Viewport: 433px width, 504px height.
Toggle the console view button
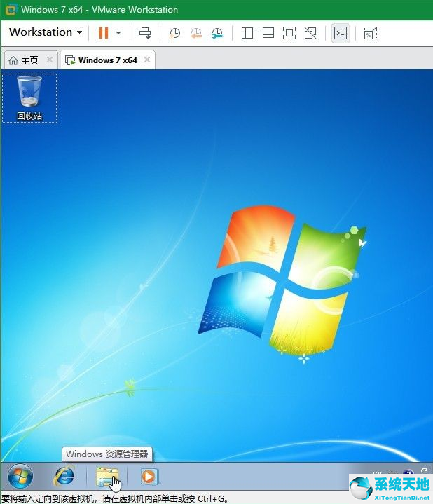click(x=341, y=33)
